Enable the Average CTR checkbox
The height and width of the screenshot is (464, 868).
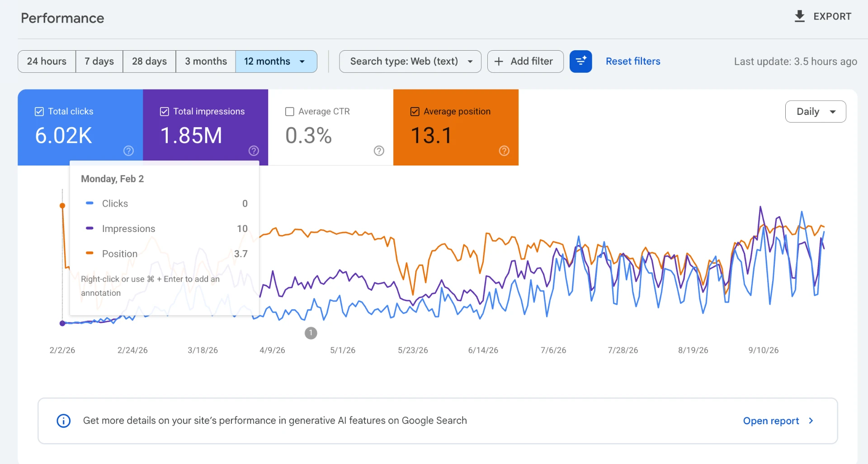tap(290, 111)
